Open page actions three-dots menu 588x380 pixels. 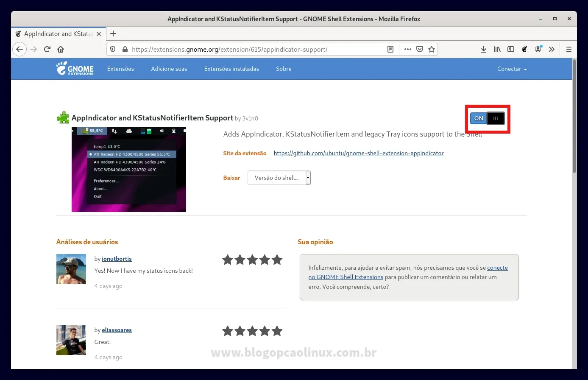(x=408, y=49)
